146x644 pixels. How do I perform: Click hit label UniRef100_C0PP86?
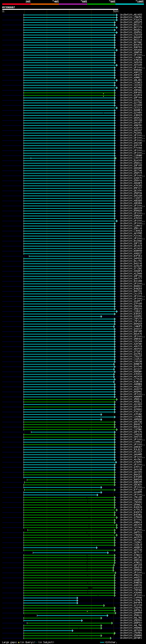131,598
